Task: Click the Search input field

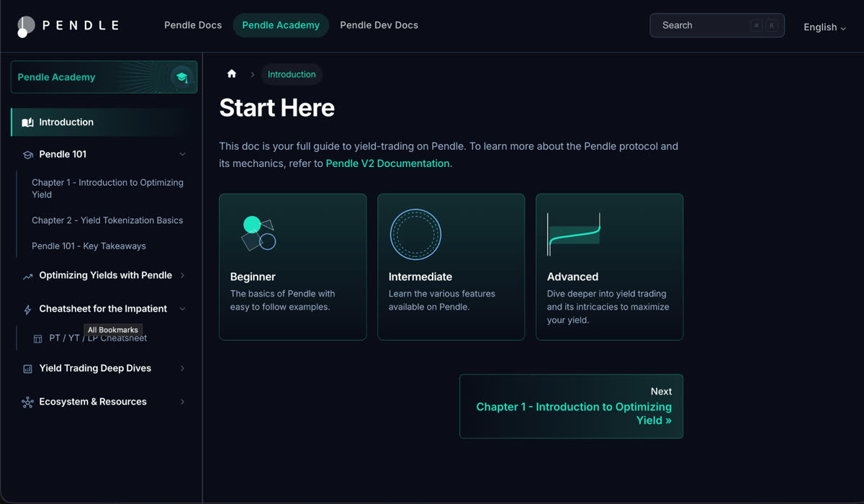Action: pyautogui.click(x=717, y=25)
